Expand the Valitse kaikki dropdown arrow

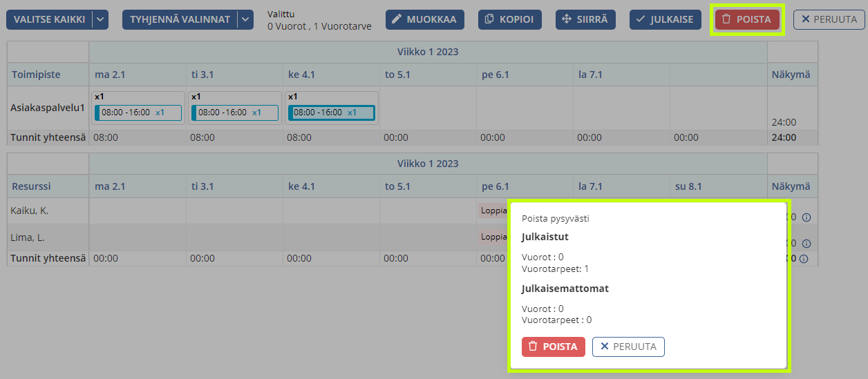pyautogui.click(x=101, y=19)
